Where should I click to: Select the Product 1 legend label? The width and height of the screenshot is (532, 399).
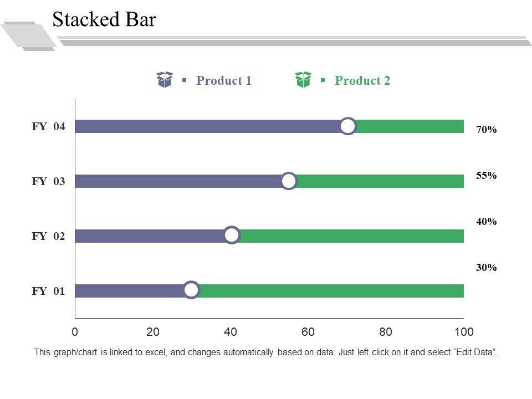tap(224, 81)
